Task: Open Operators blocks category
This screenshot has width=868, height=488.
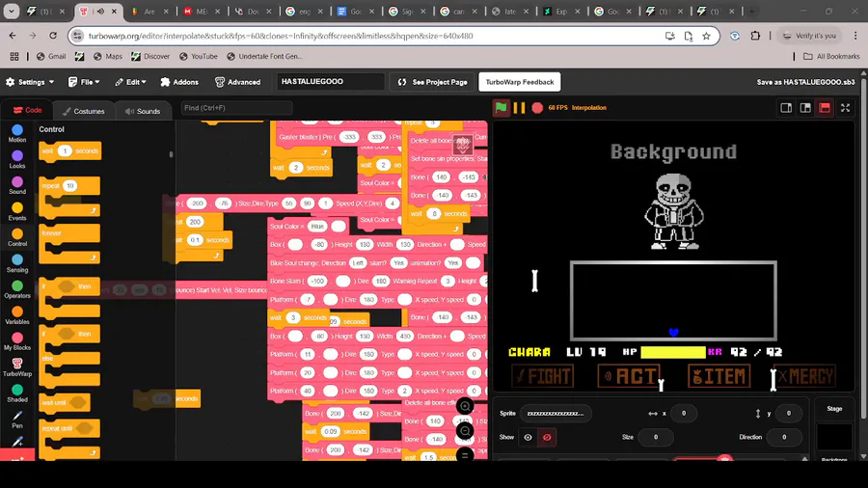Action: [x=17, y=289]
